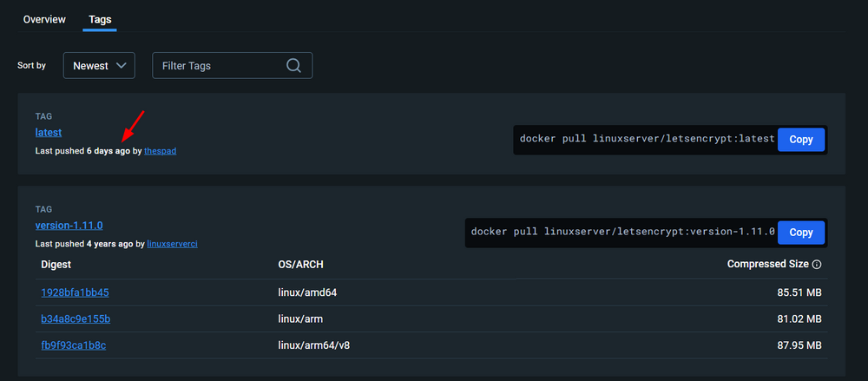868x381 pixels.
Task: Switch to the Tags tab
Action: [x=100, y=19]
